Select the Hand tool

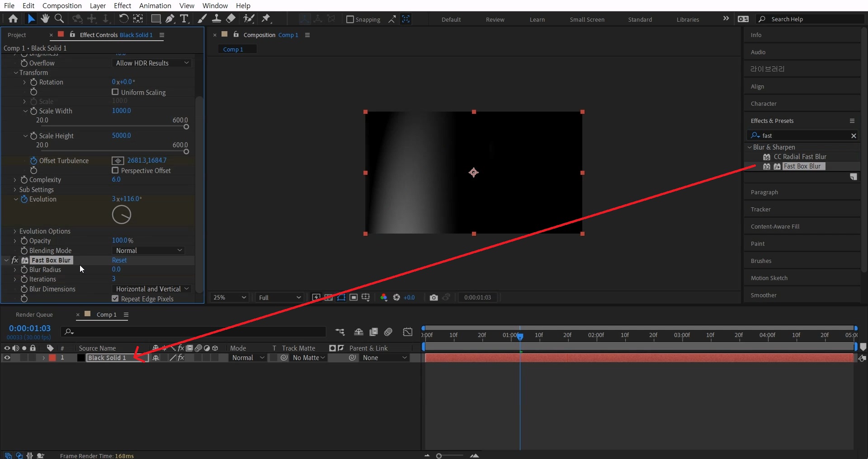[45, 19]
